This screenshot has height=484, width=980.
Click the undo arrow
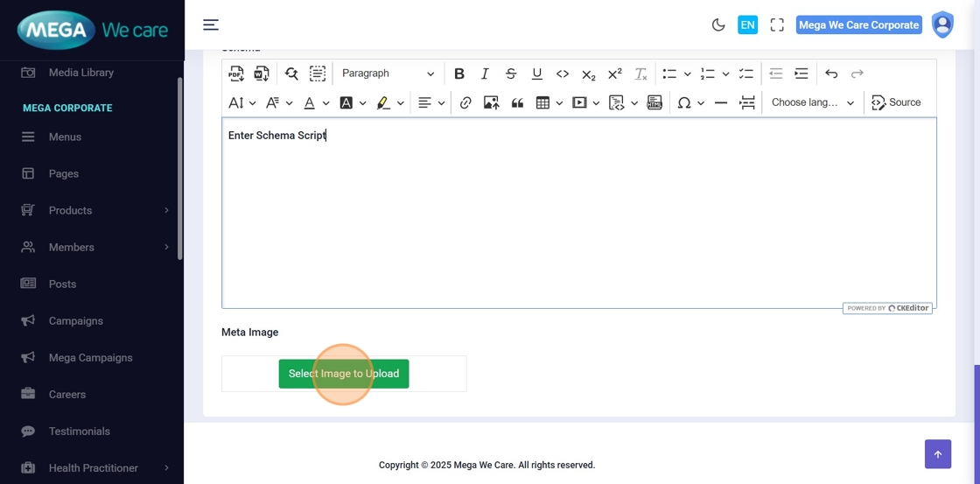tap(831, 74)
